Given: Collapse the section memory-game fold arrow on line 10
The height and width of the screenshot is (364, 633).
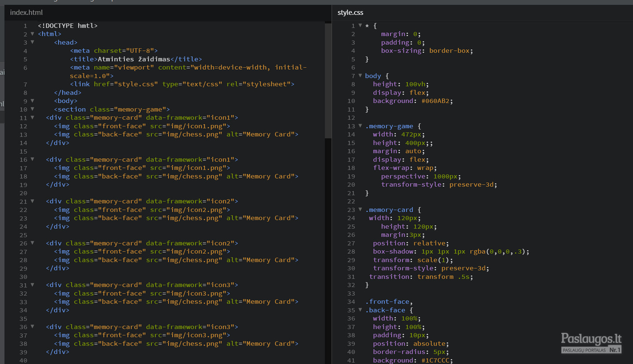Looking at the screenshot, I should (32, 109).
